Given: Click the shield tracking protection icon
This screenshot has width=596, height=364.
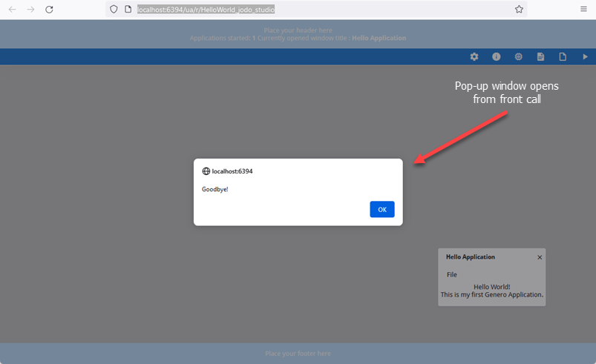Looking at the screenshot, I should click(114, 10).
